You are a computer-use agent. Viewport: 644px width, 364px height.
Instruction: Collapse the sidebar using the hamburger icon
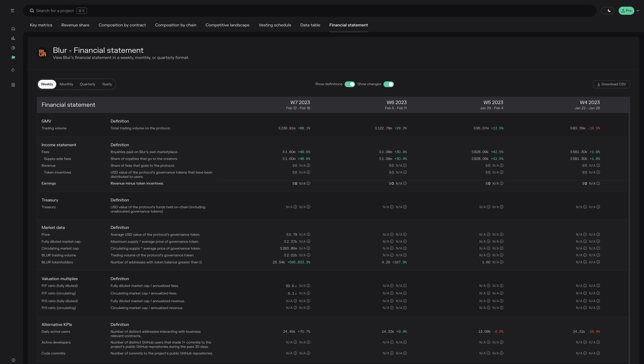click(13, 10)
